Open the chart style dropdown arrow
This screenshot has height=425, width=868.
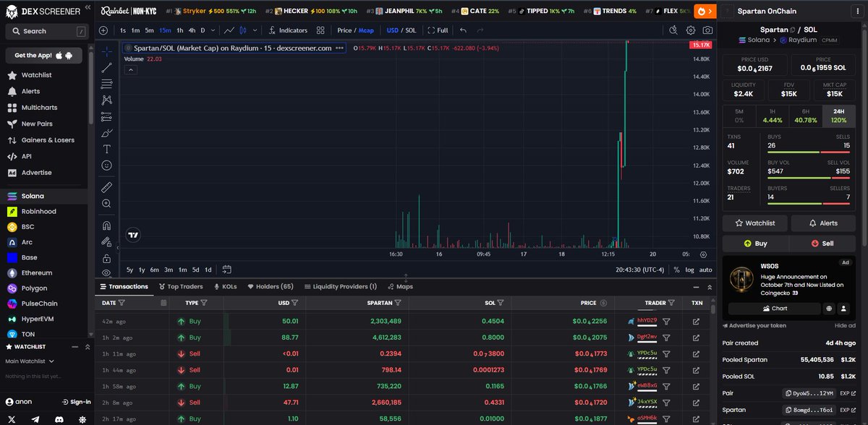point(253,30)
